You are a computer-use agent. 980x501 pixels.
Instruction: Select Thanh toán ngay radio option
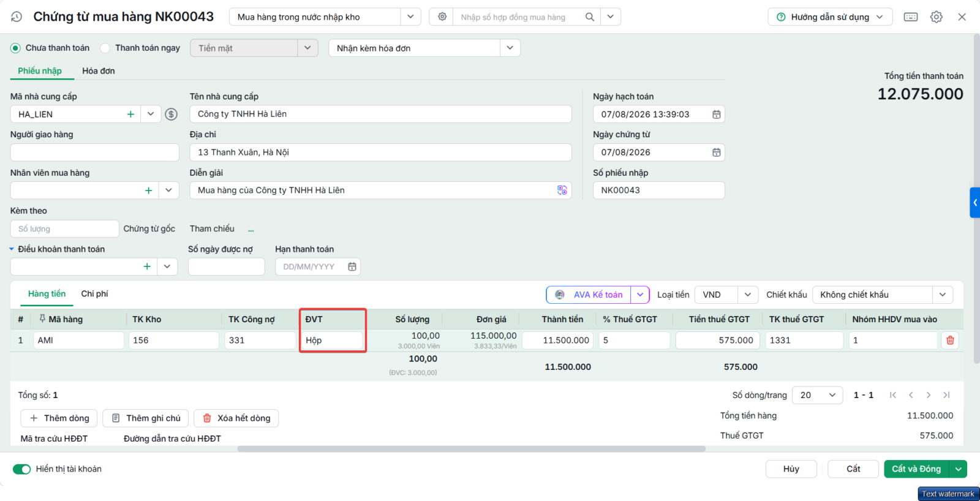105,48
